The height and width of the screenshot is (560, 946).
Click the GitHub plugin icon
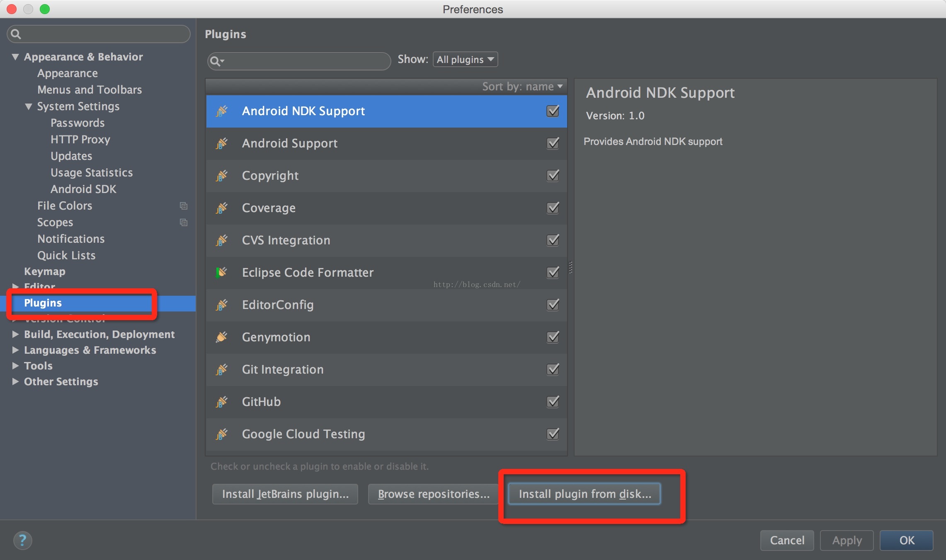tap(222, 402)
